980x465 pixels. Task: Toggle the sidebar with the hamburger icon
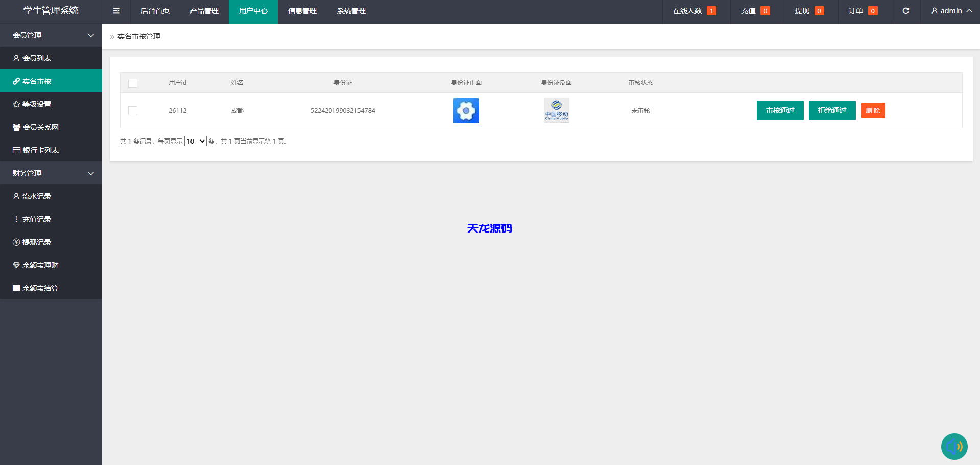[x=116, y=10]
